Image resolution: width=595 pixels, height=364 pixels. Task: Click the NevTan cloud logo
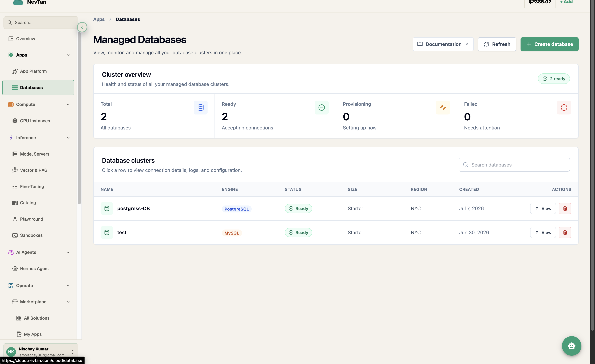[18, 2]
